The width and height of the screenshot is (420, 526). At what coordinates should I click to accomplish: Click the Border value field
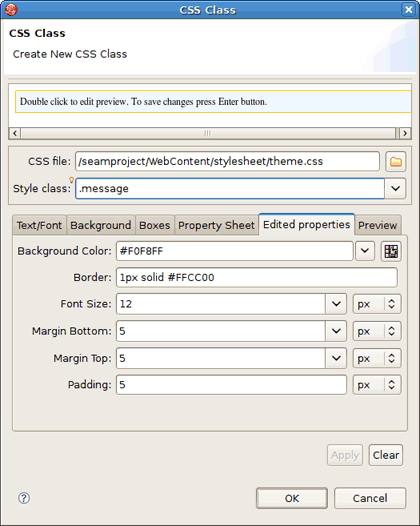(x=257, y=277)
